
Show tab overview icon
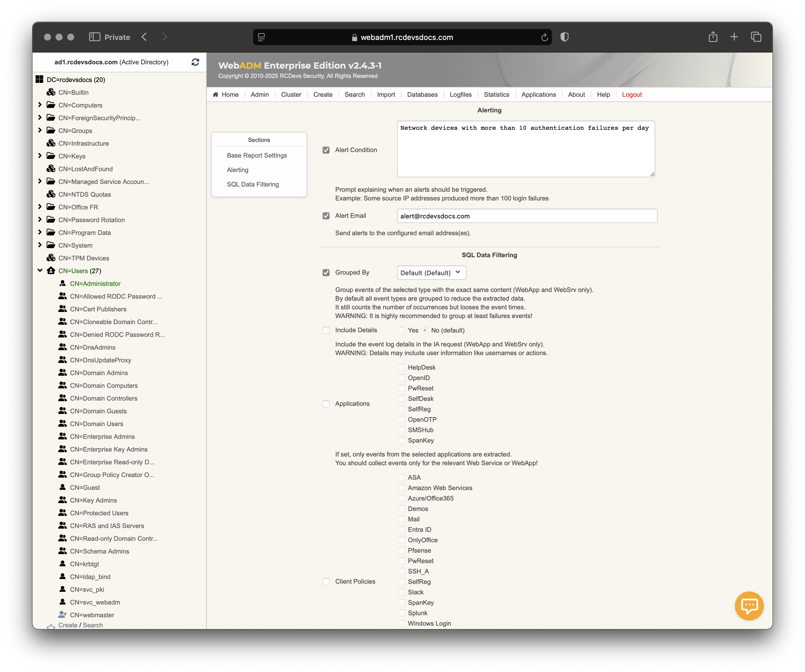pyautogui.click(x=756, y=37)
